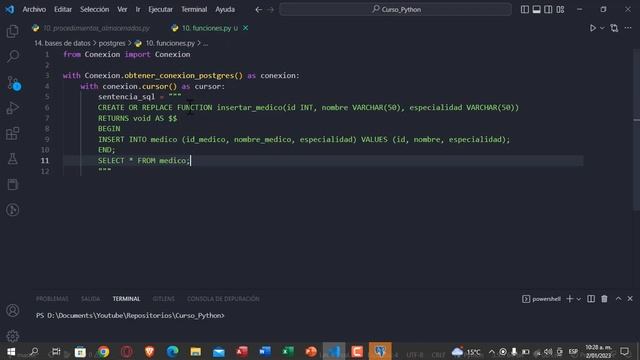Open Brave browser from taskbar
This screenshot has height=360, width=640.
click(149, 351)
